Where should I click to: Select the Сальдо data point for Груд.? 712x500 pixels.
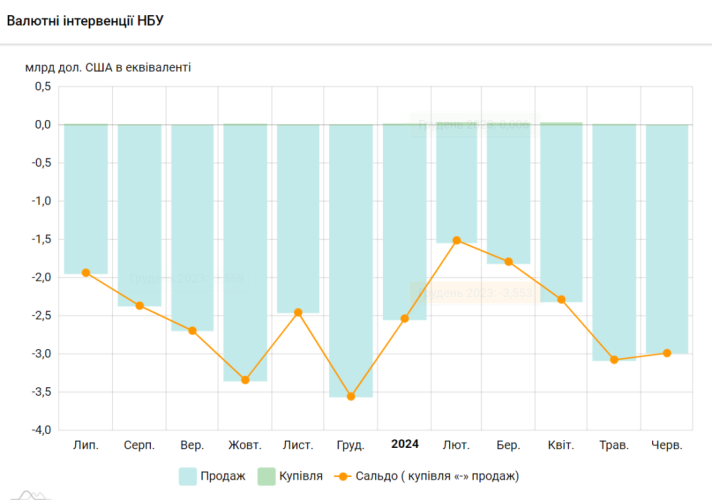click(x=351, y=396)
